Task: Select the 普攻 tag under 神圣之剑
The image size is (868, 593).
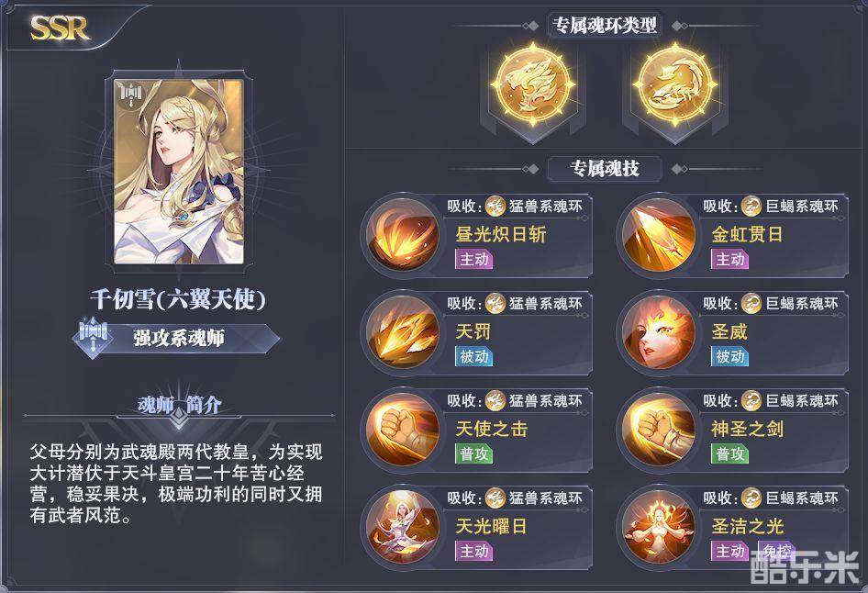Action: pos(729,454)
